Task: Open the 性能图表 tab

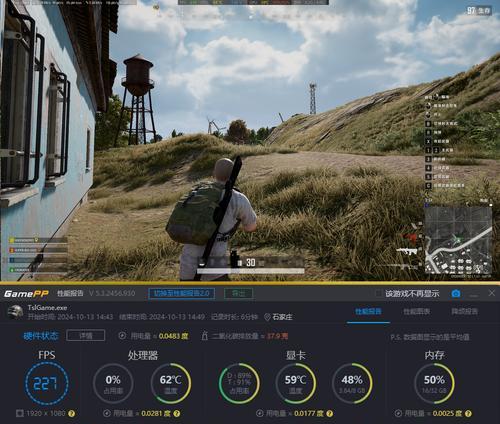Action: click(x=417, y=312)
